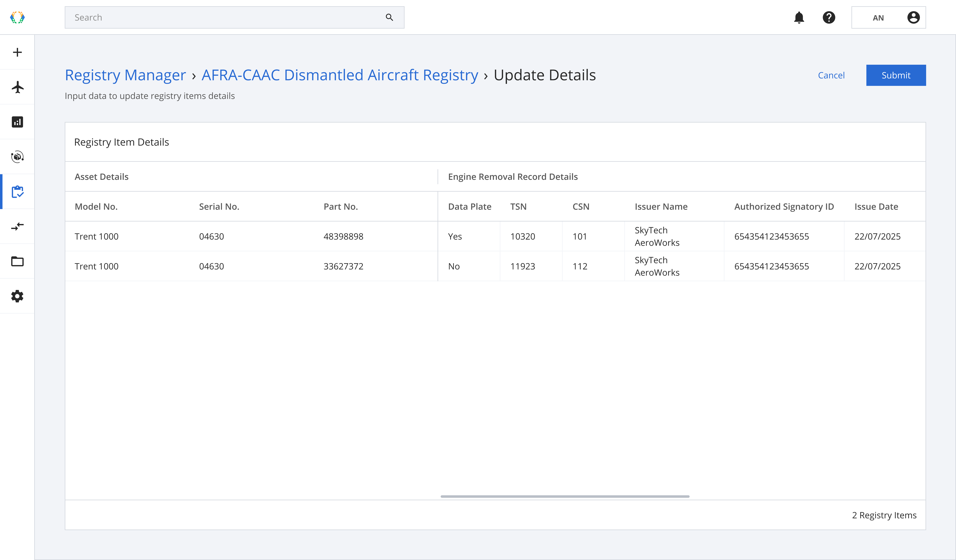Click the notifications bell icon
956x560 pixels.
tap(799, 17)
